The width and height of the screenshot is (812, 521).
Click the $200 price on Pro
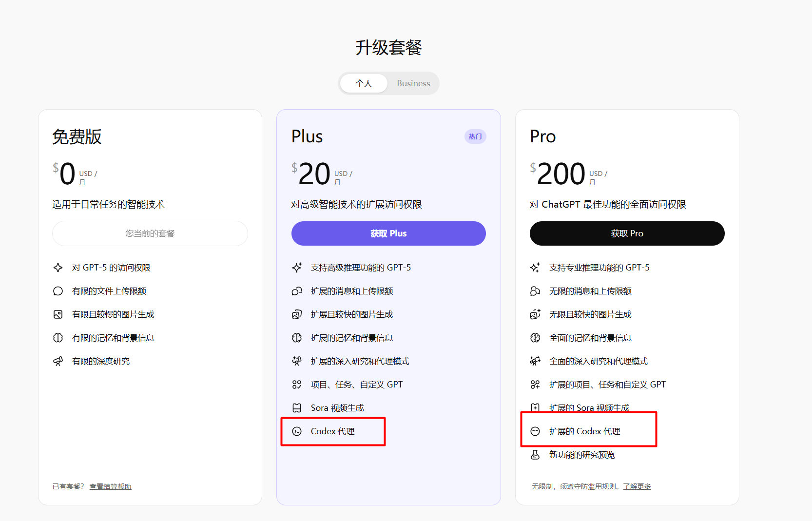[558, 174]
